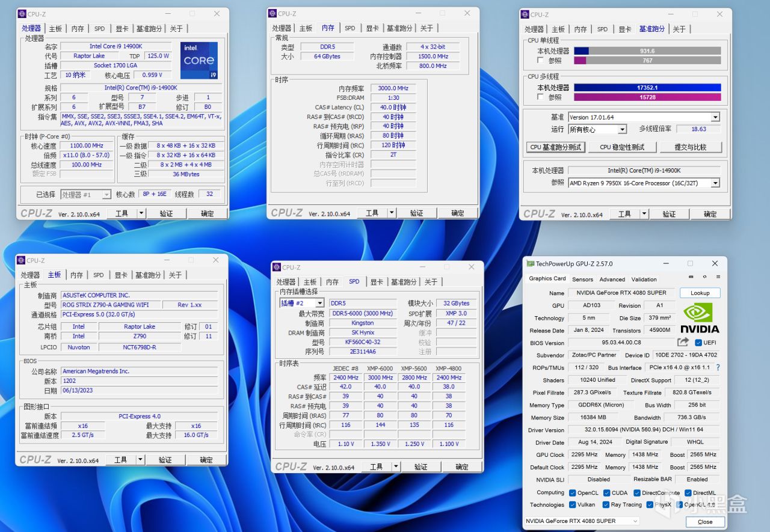Click the blue question mark beside Bus Interface

click(x=718, y=367)
